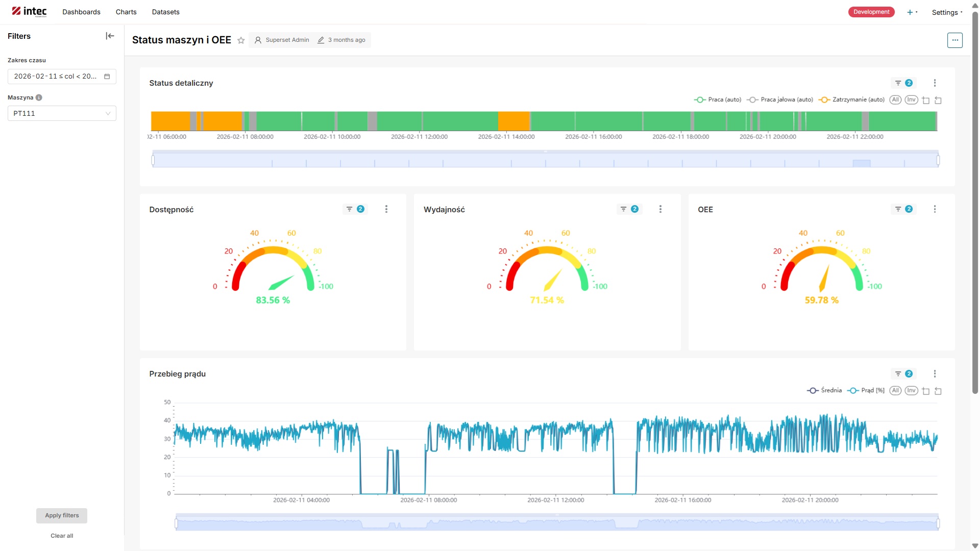Click the Maszyna filter info icon

39,97
